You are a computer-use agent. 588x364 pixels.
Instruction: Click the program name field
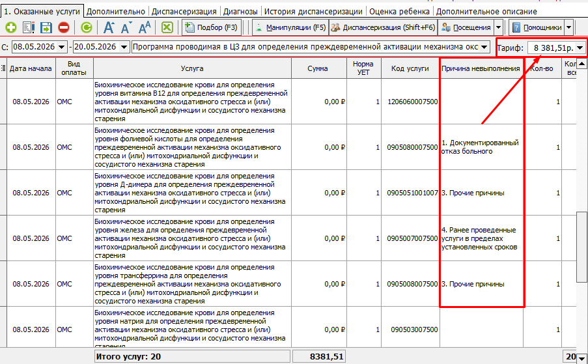coord(305,47)
